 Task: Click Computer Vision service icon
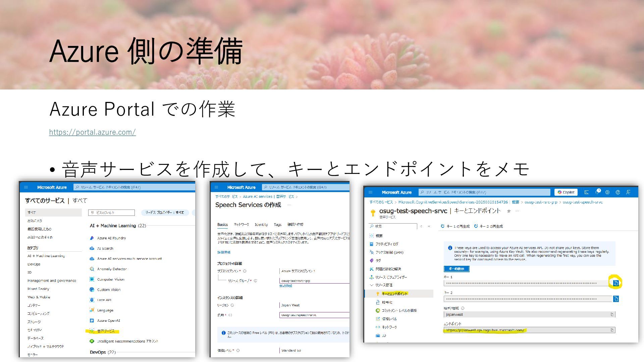(x=92, y=279)
